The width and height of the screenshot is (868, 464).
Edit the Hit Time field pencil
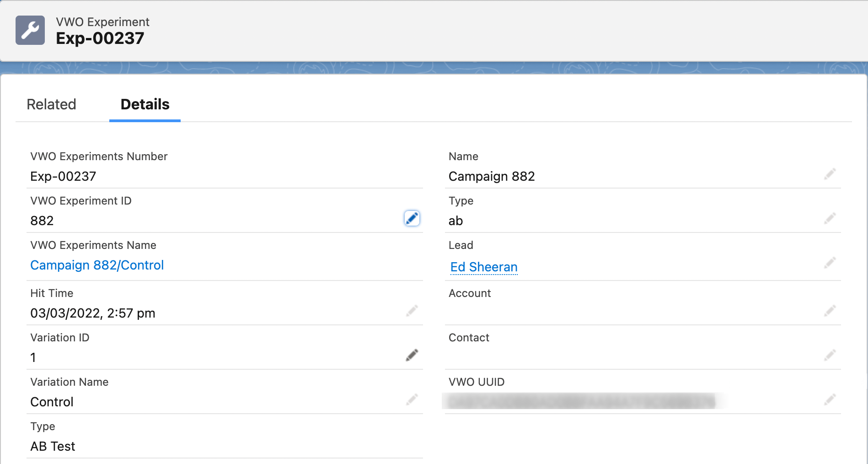(412, 311)
